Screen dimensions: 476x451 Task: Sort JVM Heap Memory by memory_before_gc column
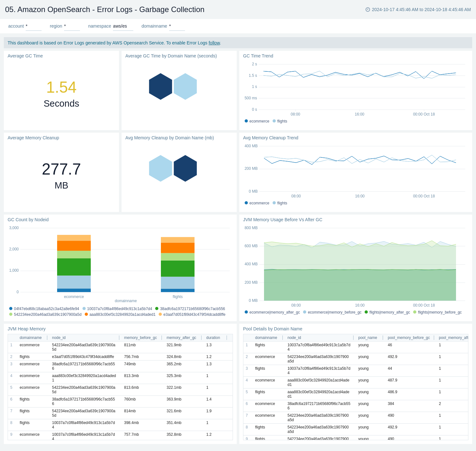click(140, 338)
